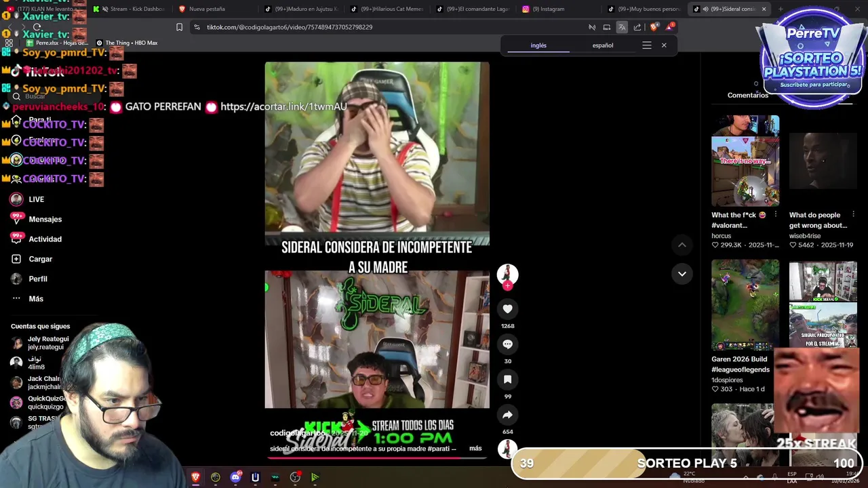This screenshot has height=488, width=868.
Task: Switch to the Instagram tab
Action: [560, 9]
